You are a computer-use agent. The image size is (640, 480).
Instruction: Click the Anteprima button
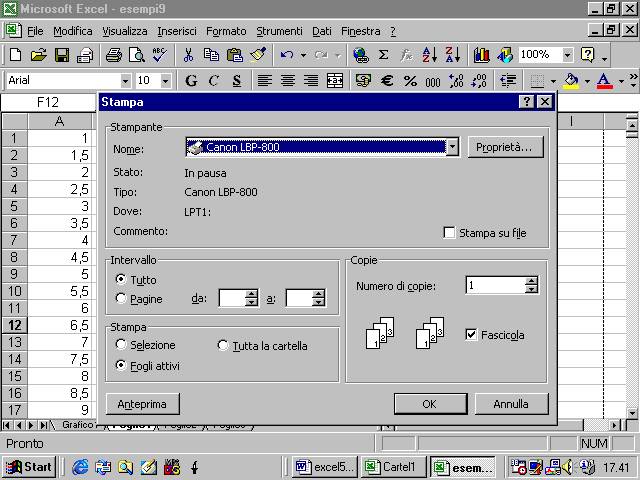[142, 404]
